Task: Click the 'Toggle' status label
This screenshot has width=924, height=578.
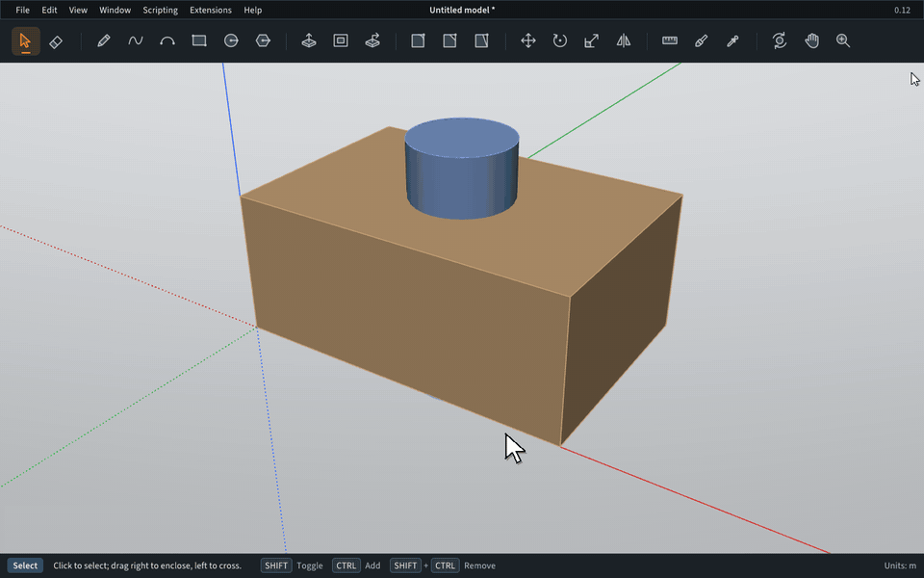Action: pos(309,565)
